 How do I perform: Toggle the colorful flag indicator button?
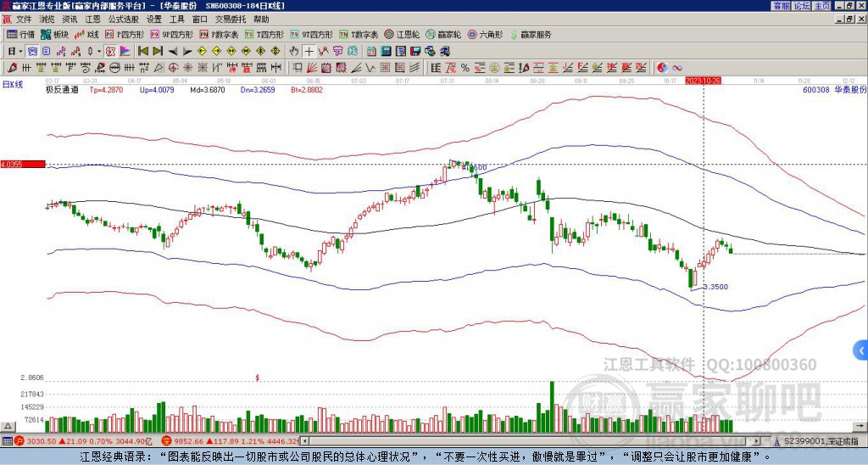125,52
